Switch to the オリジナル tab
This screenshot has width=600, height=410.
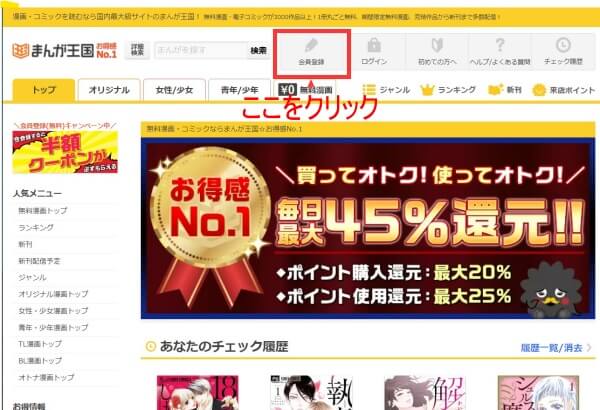(109, 90)
